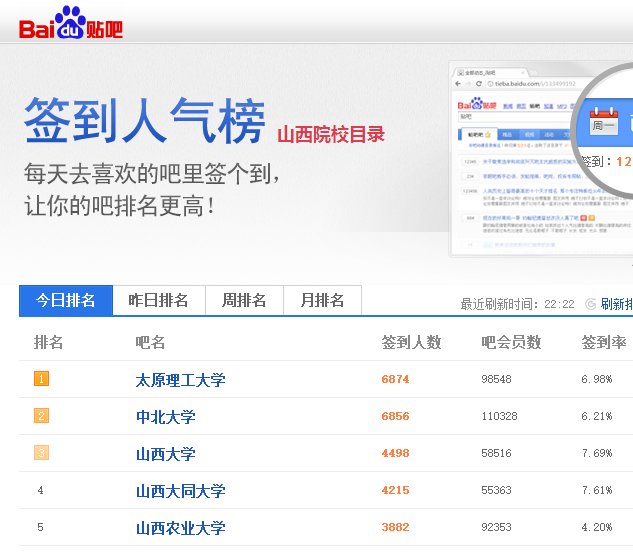Open the 山西大同大学 forum link
The height and width of the screenshot is (553, 633).
180,491
